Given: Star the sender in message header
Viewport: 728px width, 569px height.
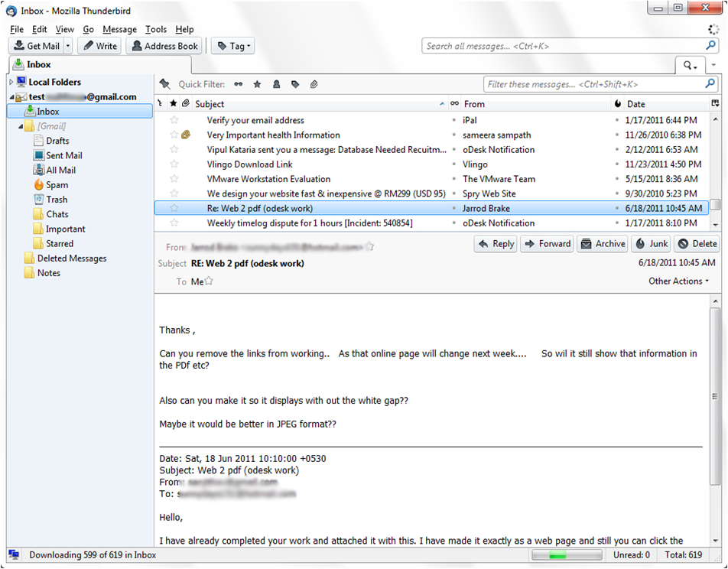Looking at the screenshot, I should click(369, 247).
